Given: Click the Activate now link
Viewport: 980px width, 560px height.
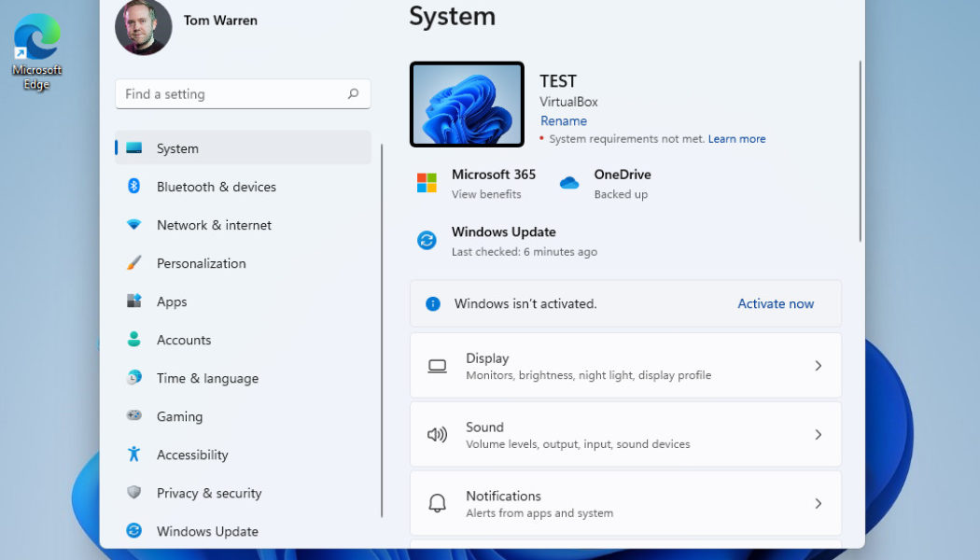Looking at the screenshot, I should coord(776,303).
